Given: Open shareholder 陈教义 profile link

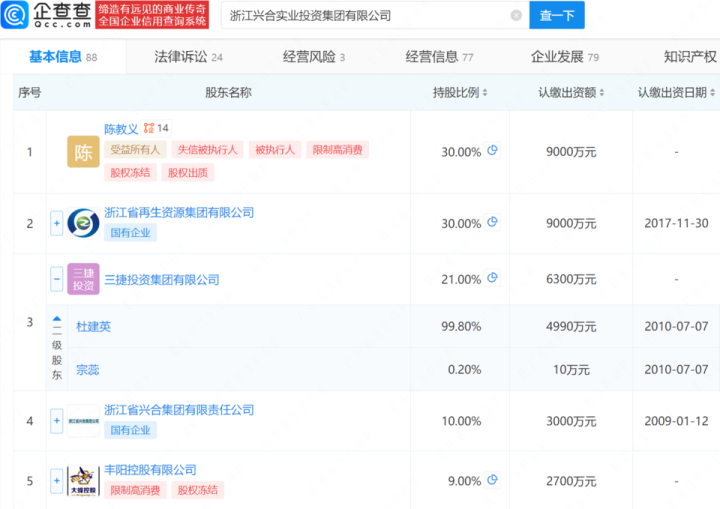Looking at the screenshot, I should point(121,129).
